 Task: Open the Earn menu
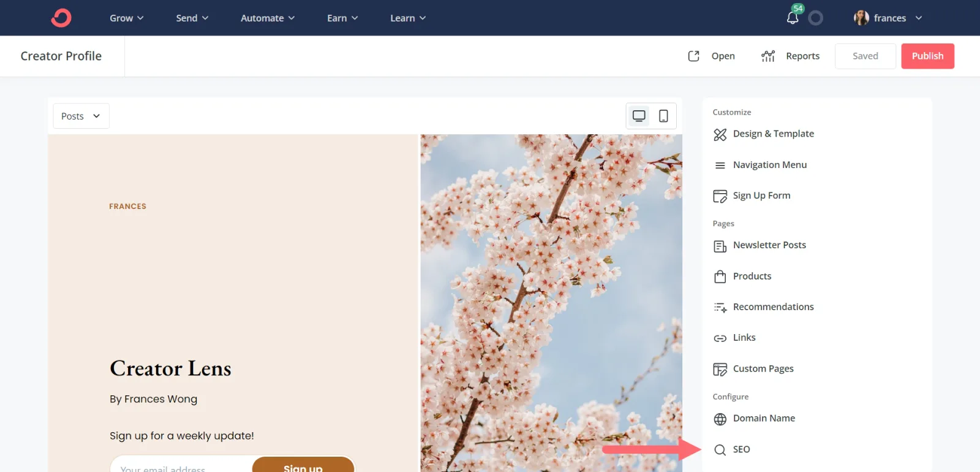click(342, 18)
